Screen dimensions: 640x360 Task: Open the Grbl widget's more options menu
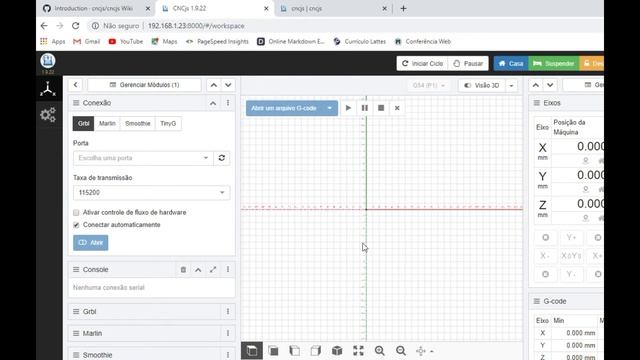[228, 311]
